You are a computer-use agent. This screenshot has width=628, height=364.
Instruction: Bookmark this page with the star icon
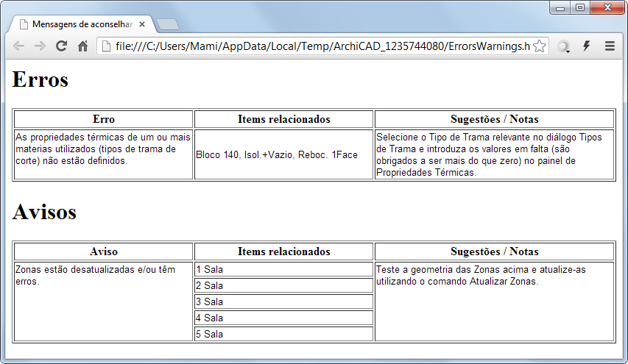[540, 46]
